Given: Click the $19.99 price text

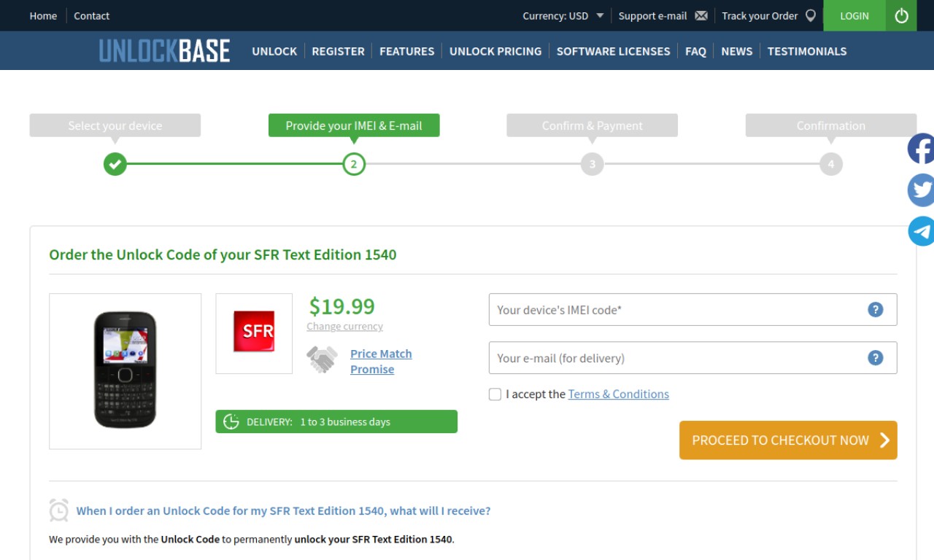Looking at the screenshot, I should click(x=341, y=306).
